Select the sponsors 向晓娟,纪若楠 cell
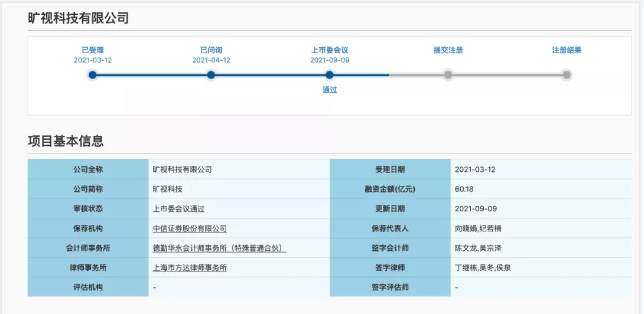This screenshot has width=644, height=314. [541, 228]
